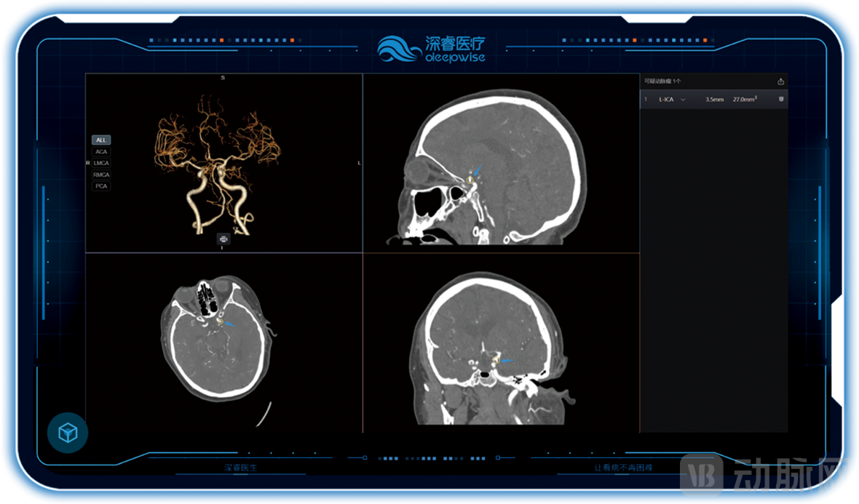859x504 pixels.
Task: Click the 27.0mm³ volume value
Action: point(745,99)
